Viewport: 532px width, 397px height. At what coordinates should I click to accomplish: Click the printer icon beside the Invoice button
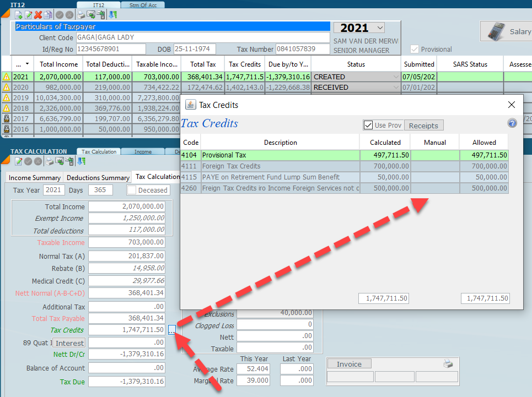coord(448,364)
